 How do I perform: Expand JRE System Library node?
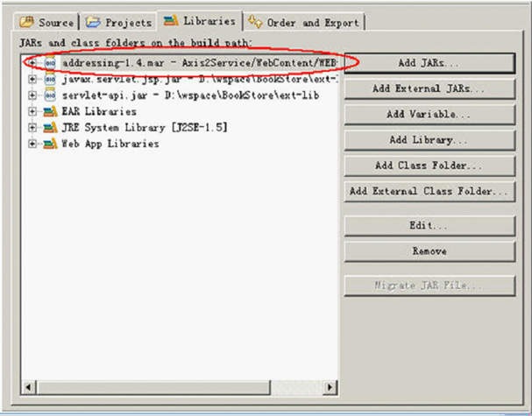pos(32,128)
